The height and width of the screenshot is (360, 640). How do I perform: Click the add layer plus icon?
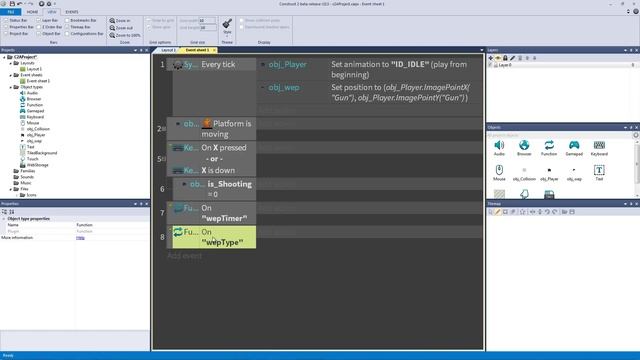pos(491,58)
